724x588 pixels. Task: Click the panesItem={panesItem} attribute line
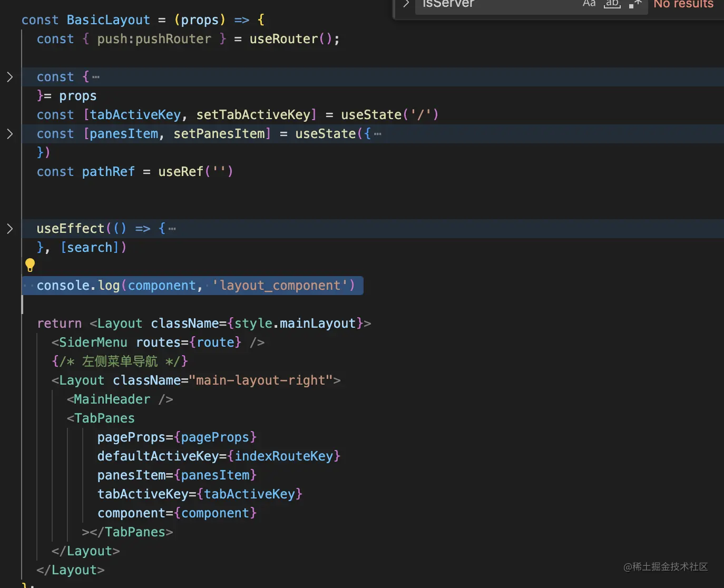[177, 475]
